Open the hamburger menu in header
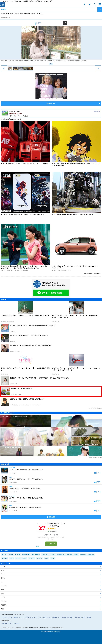 100,4
